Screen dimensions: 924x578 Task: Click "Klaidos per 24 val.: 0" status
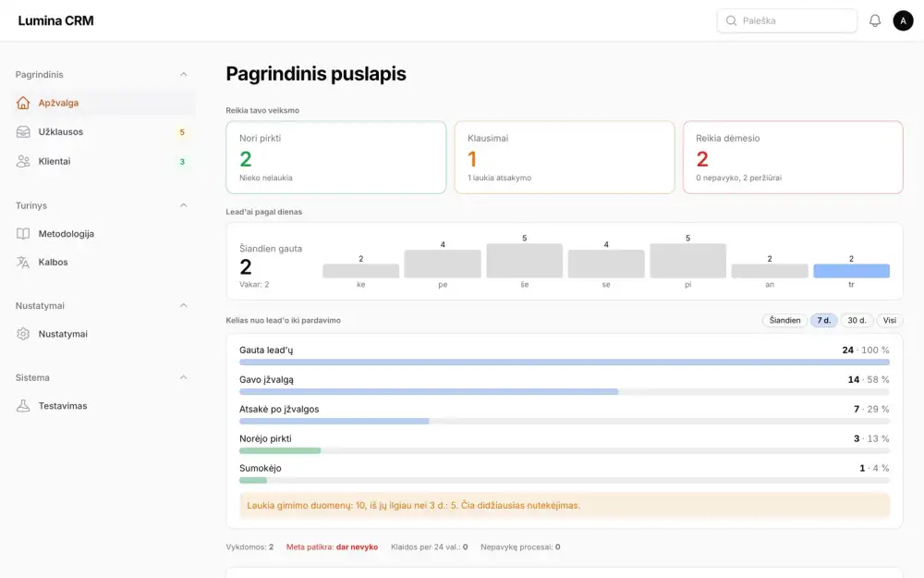tap(429, 547)
